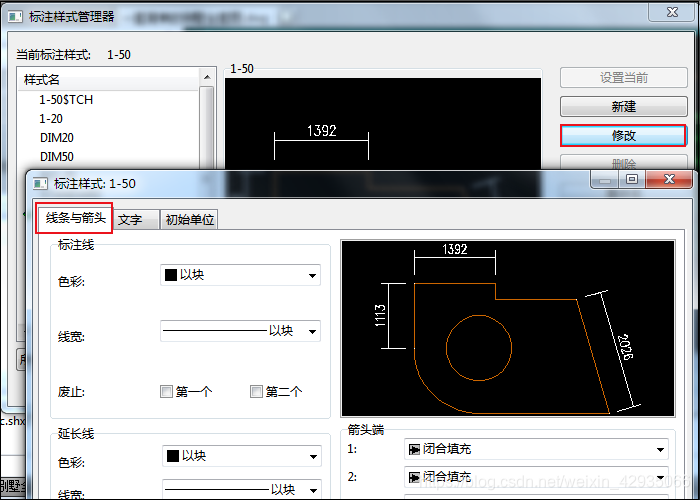
Task: Click the style list scrollbar up arrow
Action: (x=207, y=77)
